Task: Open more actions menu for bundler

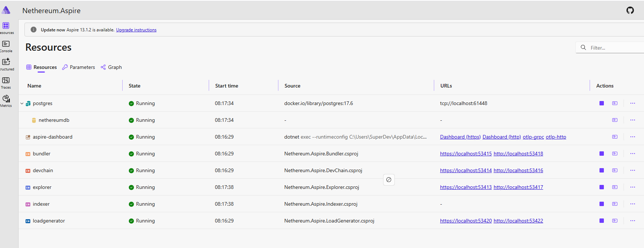Action: point(633,154)
